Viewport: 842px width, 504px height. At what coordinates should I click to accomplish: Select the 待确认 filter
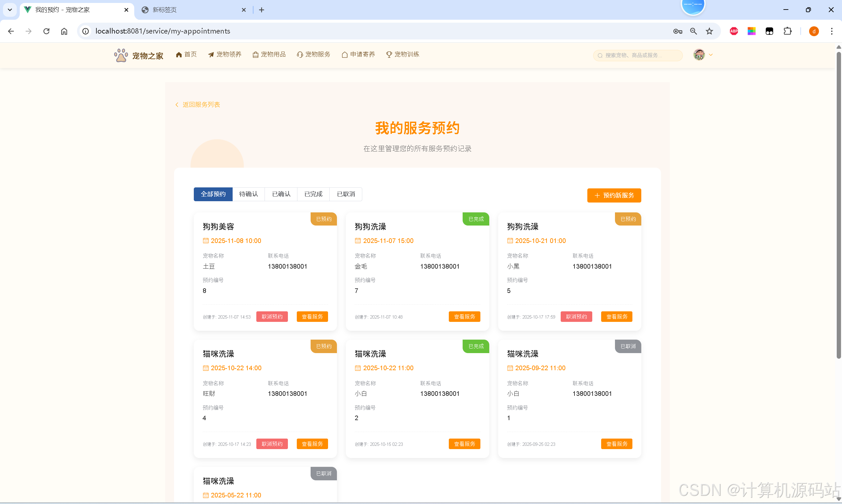(x=248, y=194)
